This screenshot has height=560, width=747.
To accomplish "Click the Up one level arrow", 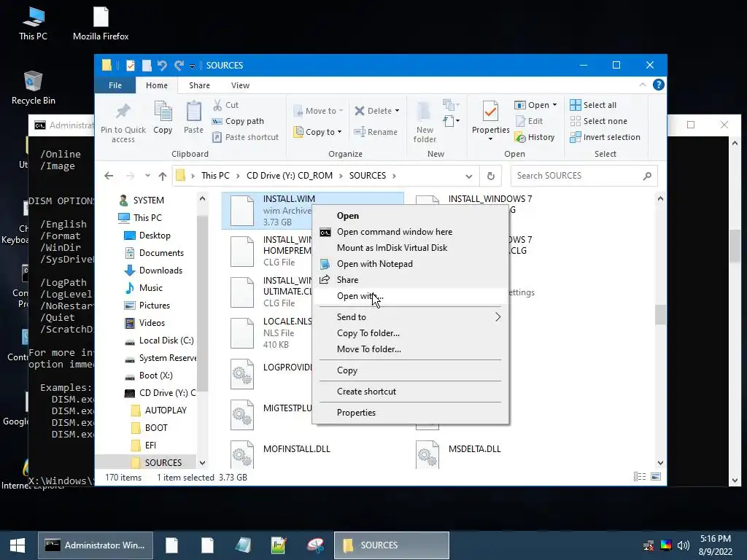I will tap(163, 176).
